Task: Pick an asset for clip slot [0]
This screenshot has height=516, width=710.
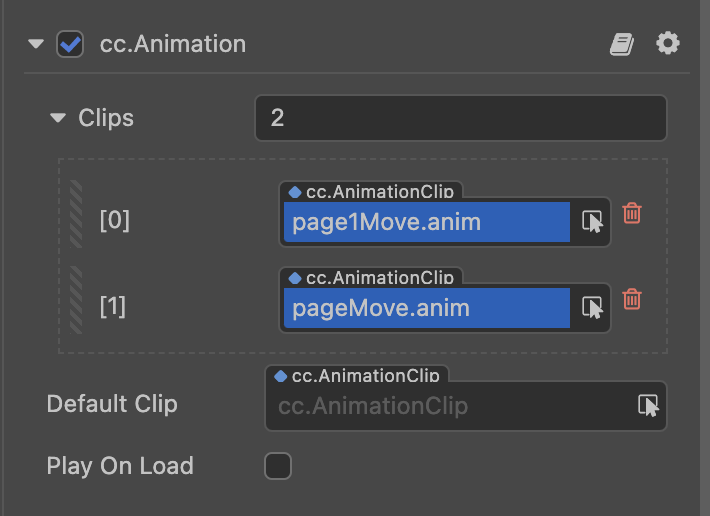Action: pos(592,222)
